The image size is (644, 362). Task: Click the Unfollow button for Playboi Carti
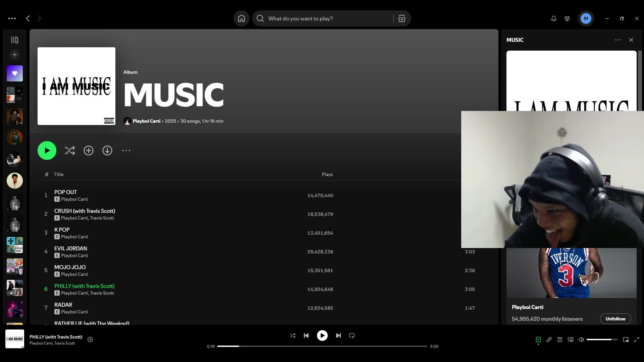click(615, 319)
